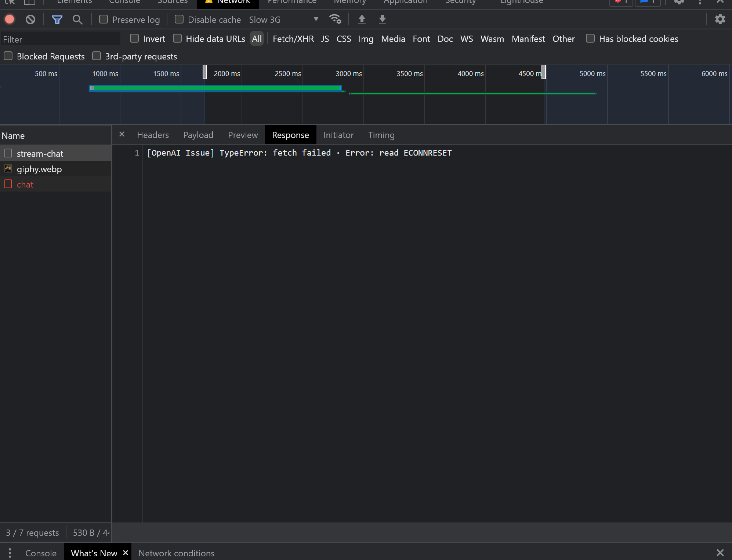Image resolution: width=732 pixels, height=560 pixels.
Task: Filter requests by Fetch/XHR
Action: point(293,39)
